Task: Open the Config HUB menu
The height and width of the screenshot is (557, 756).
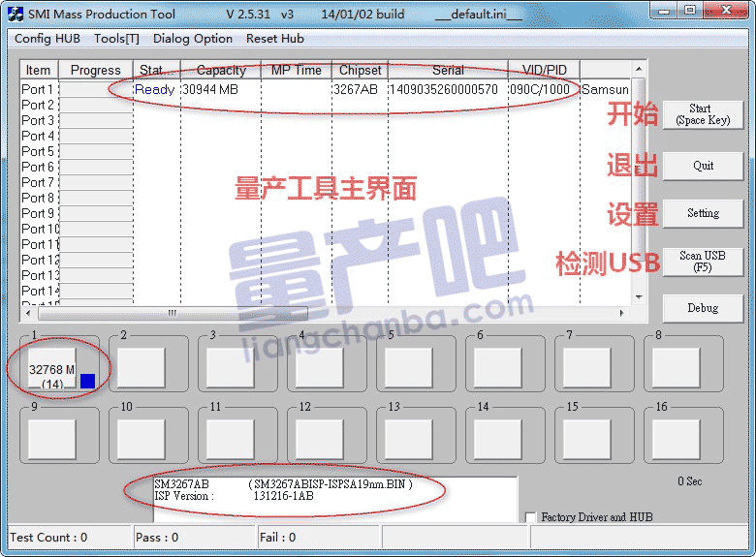Action: point(47,39)
